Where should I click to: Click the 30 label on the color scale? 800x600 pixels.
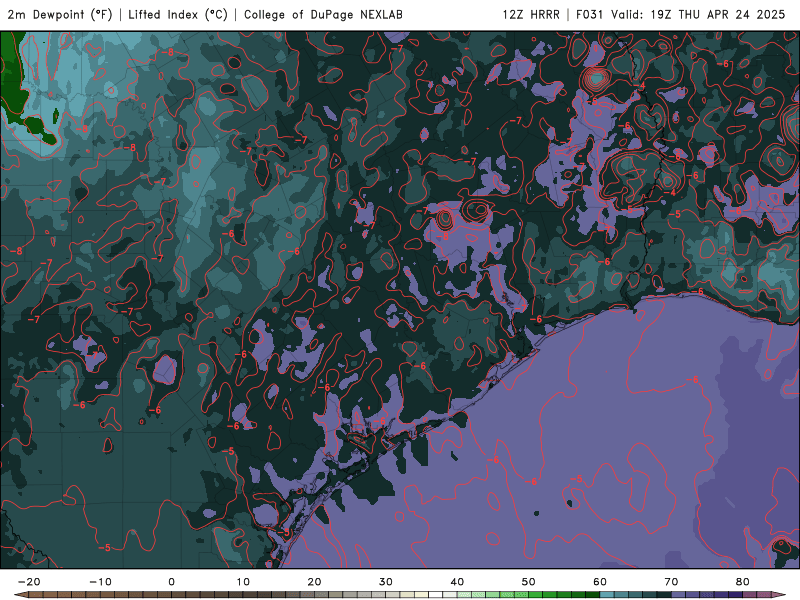point(386,582)
